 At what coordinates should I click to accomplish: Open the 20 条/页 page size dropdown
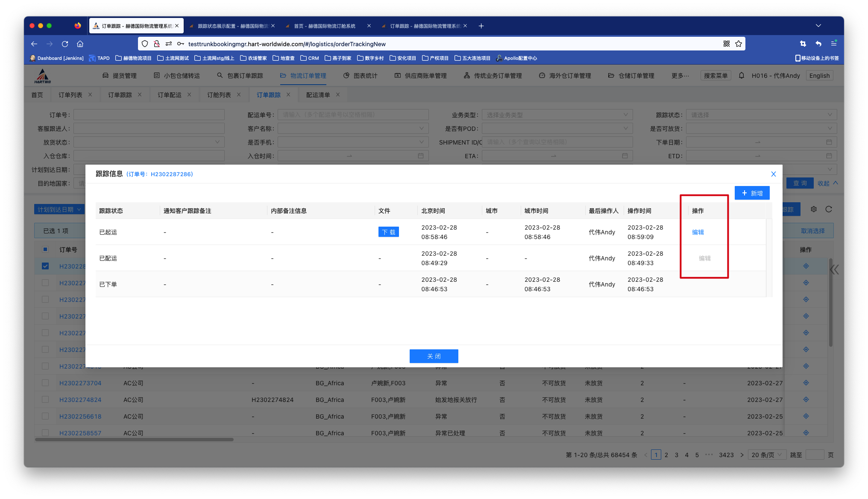pos(767,455)
